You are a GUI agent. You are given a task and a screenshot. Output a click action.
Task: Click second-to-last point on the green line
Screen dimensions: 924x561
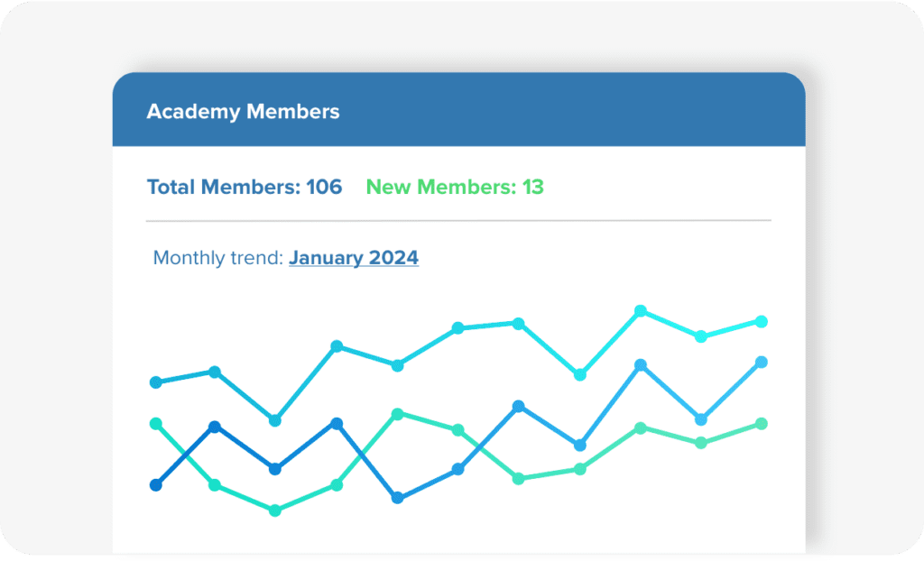pos(700,443)
